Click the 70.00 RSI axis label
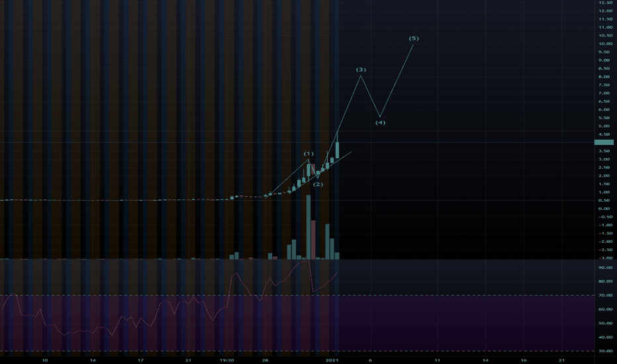The height and width of the screenshot is (364, 617). pyautogui.click(x=606, y=295)
